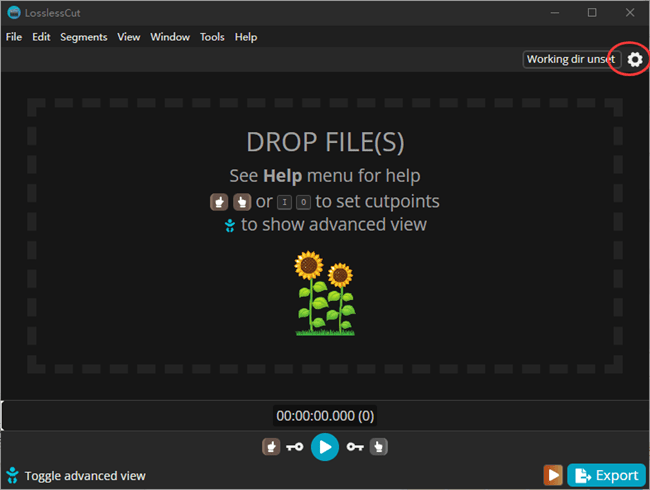Open the settings gear icon
The height and width of the screenshot is (490, 650).
coord(635,60)
